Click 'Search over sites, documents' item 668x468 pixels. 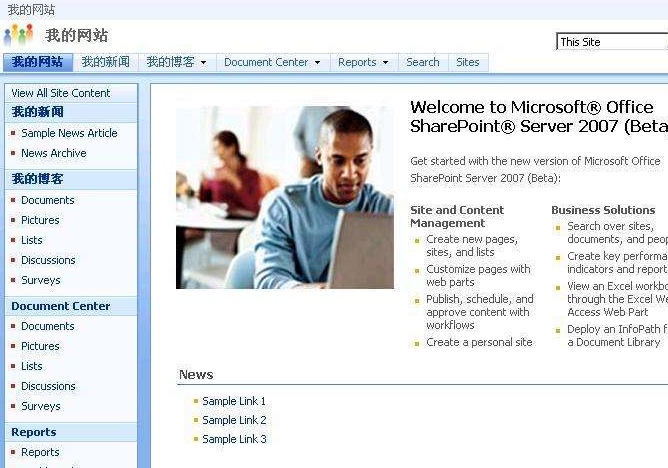coord(617,233)
